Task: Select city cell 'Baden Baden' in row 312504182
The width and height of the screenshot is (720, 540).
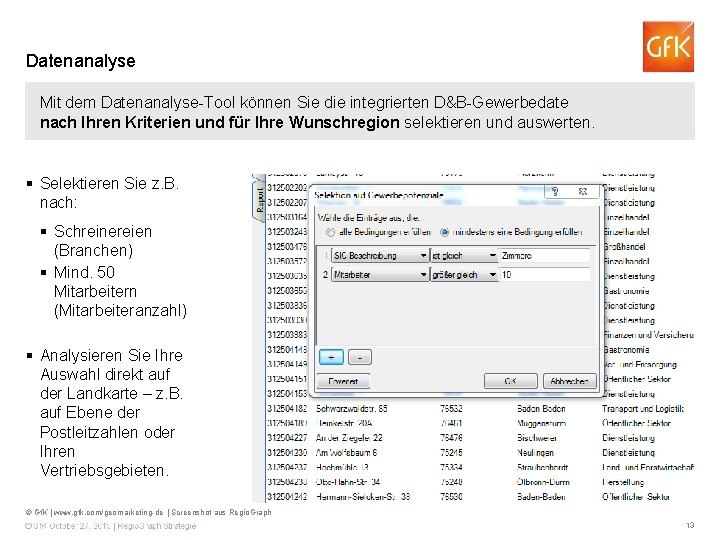Action: [541, 409]
